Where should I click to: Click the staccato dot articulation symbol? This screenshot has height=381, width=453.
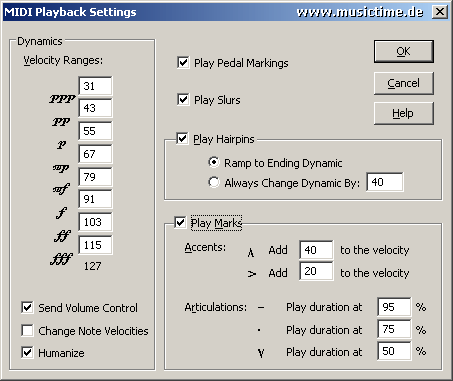pos(259,330)
